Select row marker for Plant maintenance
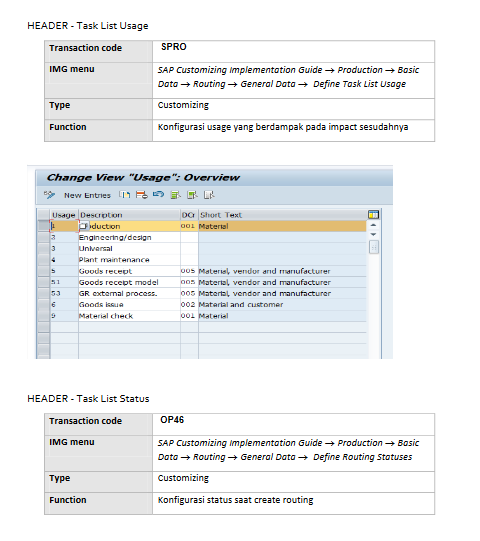The height and width of the screenshot is (541, 480). click(43, 259)
